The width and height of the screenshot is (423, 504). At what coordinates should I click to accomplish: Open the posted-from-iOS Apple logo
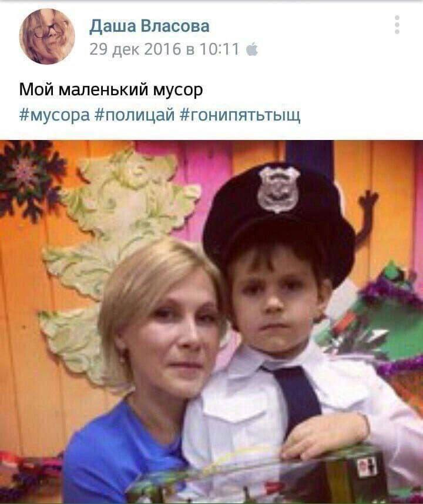pyautogui.click(x=252, y=49)
